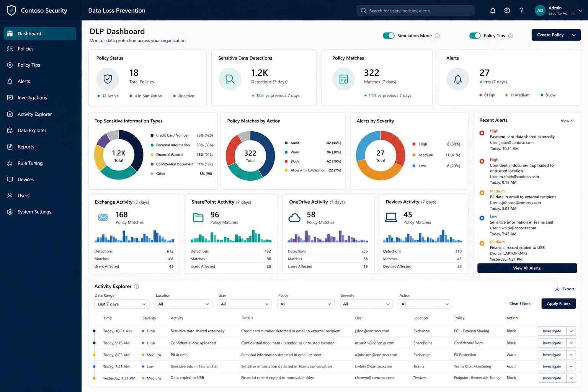
Task: Open the Action filter dropdown
Action: click(425, 304)
